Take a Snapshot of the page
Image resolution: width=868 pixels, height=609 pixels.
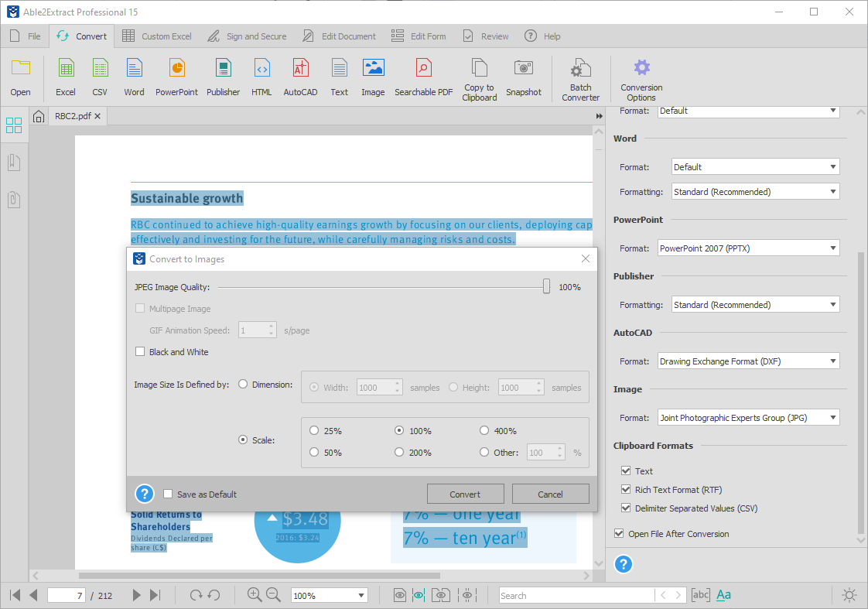click(x=524, y=77)
